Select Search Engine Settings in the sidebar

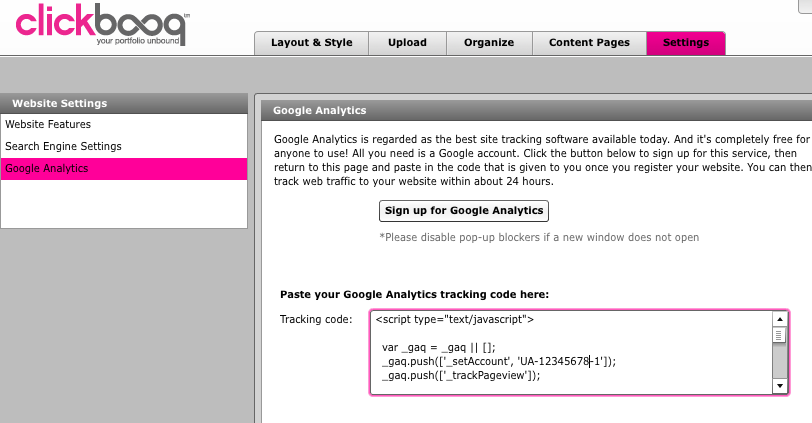click(124, 147)
